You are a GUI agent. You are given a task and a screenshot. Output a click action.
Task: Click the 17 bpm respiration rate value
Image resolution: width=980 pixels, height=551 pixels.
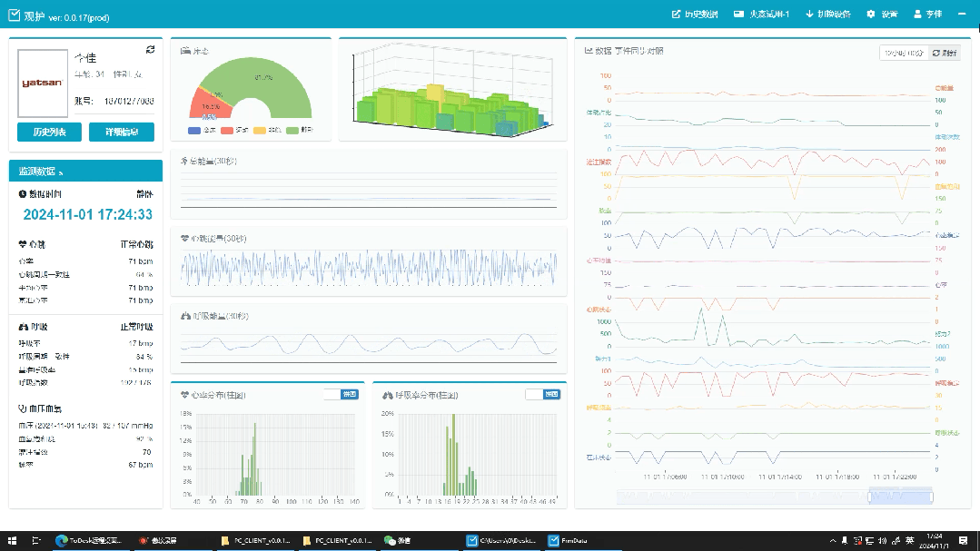tap(141, 344)
